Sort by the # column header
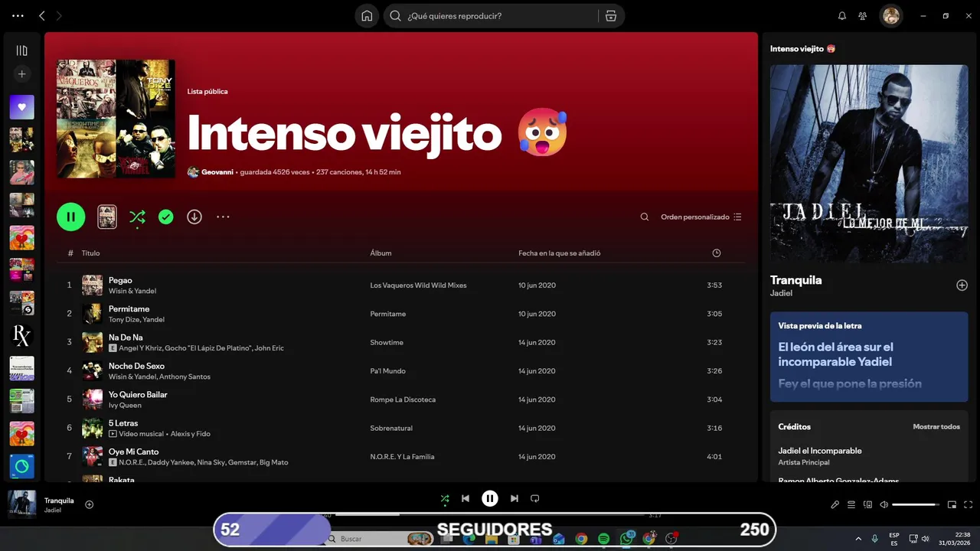The image size is (980, 551). (x=70, y=253)
